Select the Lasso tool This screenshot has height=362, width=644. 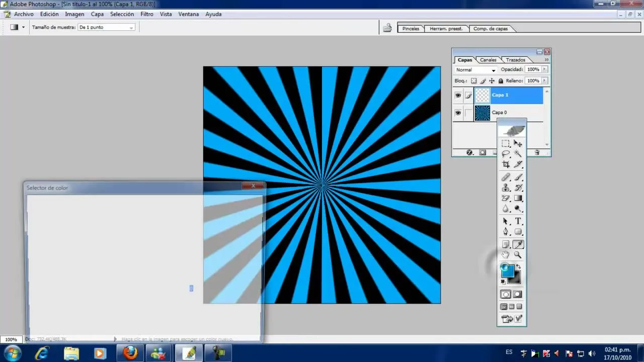(x=506, y=154)
